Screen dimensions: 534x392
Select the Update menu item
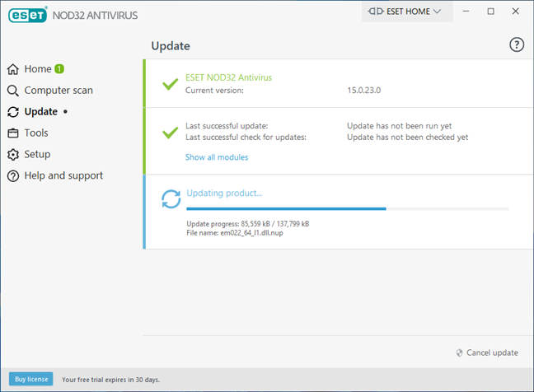[x=41, y=112]
